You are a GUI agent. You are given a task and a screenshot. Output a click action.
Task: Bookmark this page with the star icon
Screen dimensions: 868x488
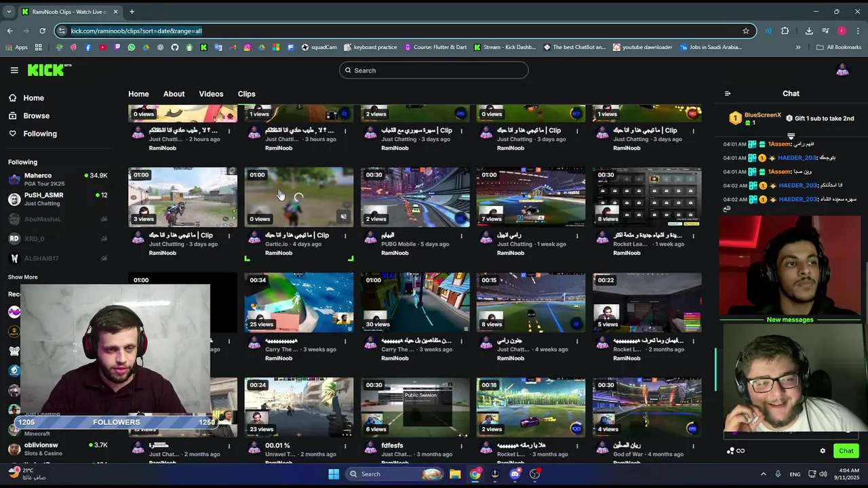746,30
